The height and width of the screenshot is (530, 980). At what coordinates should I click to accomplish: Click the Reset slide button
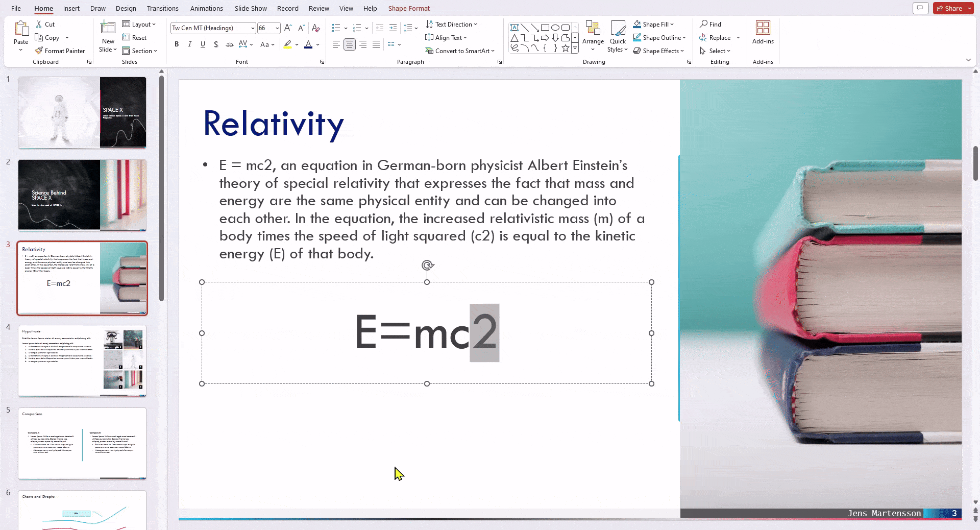coord(135,37)
